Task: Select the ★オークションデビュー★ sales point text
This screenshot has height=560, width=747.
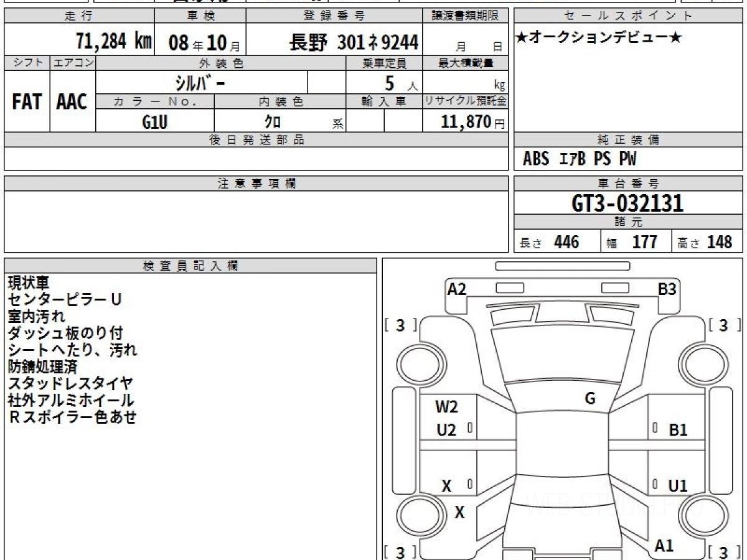Action: pos(599,37)
